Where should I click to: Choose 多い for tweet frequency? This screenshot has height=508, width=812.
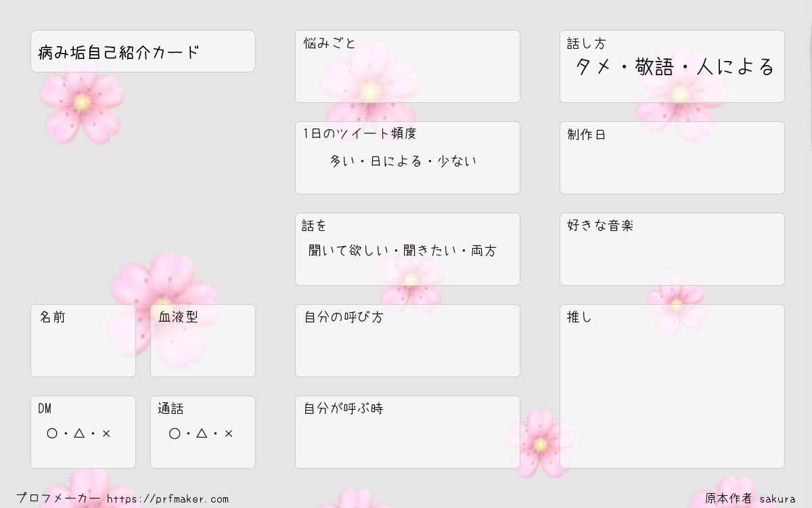tap(340, 161)
